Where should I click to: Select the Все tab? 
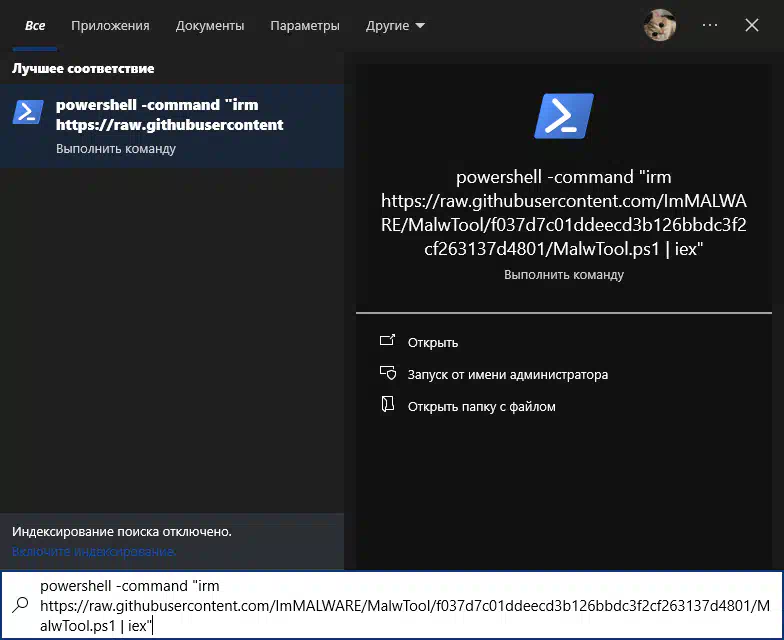(35, 26)
